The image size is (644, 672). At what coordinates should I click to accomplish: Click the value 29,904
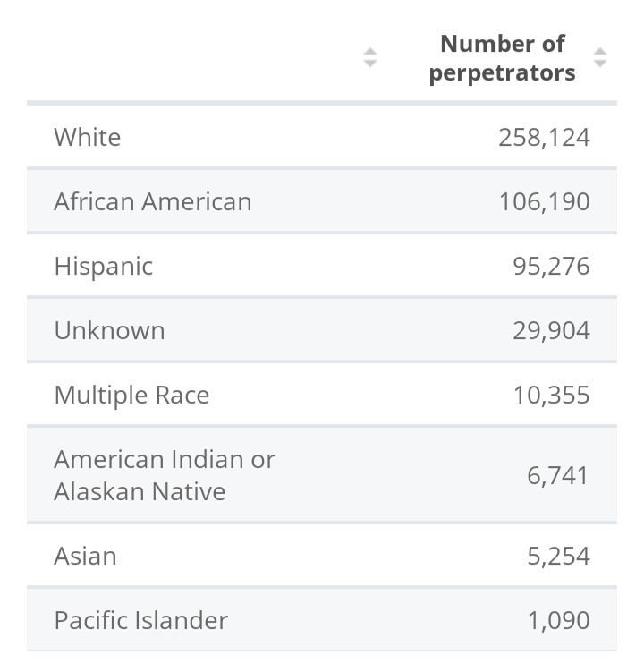[551, 330]
